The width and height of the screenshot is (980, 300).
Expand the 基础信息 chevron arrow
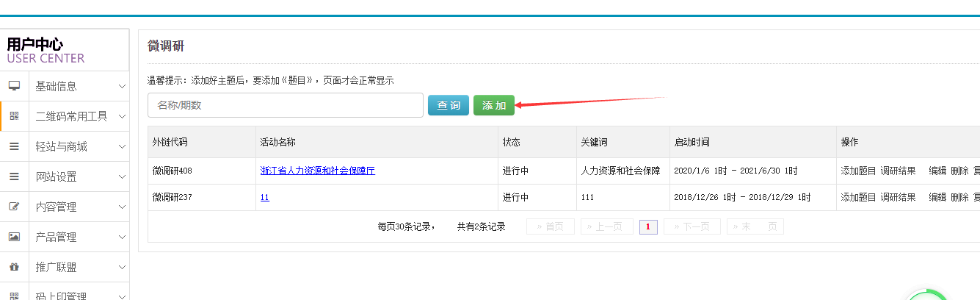point(122,86)
